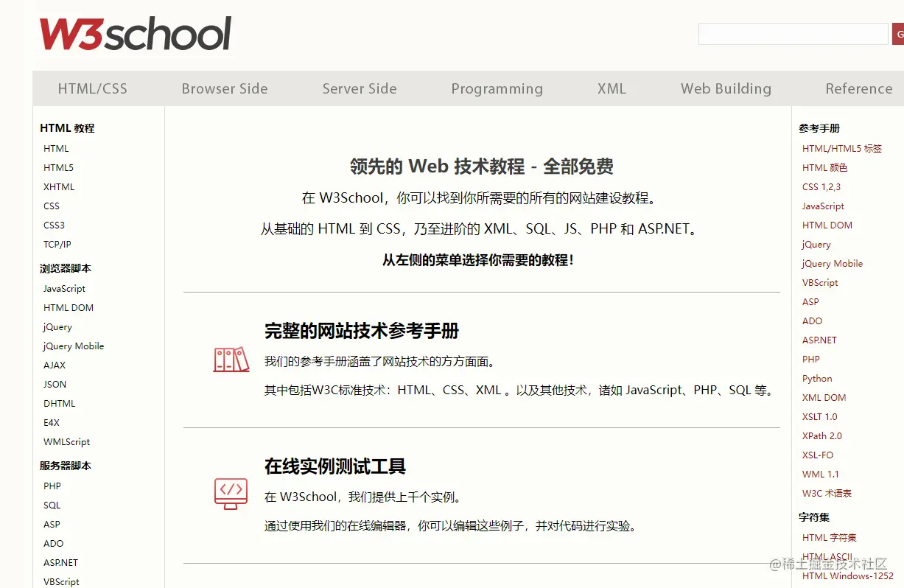
Task: Open the Web Building navigation tab
Action: click(726, 88)
